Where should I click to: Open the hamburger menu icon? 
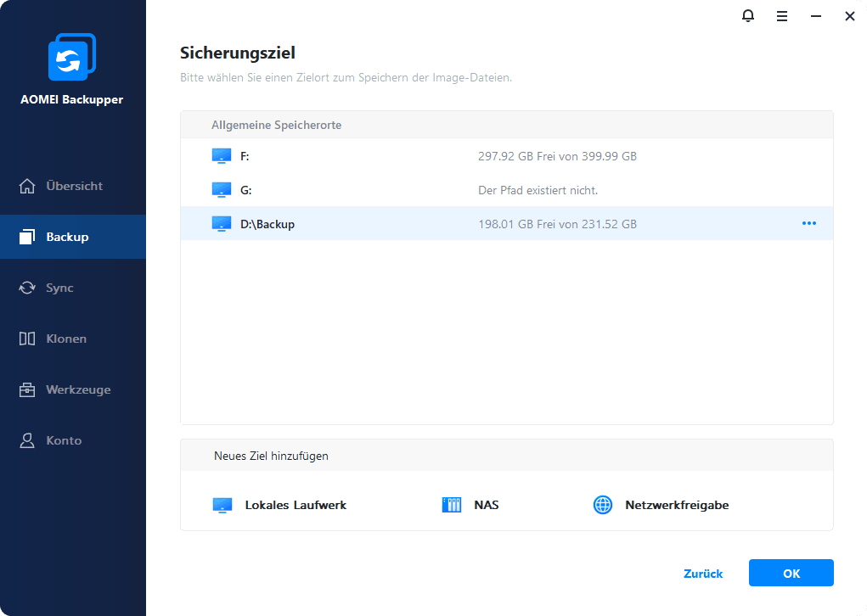pos(782,16)
